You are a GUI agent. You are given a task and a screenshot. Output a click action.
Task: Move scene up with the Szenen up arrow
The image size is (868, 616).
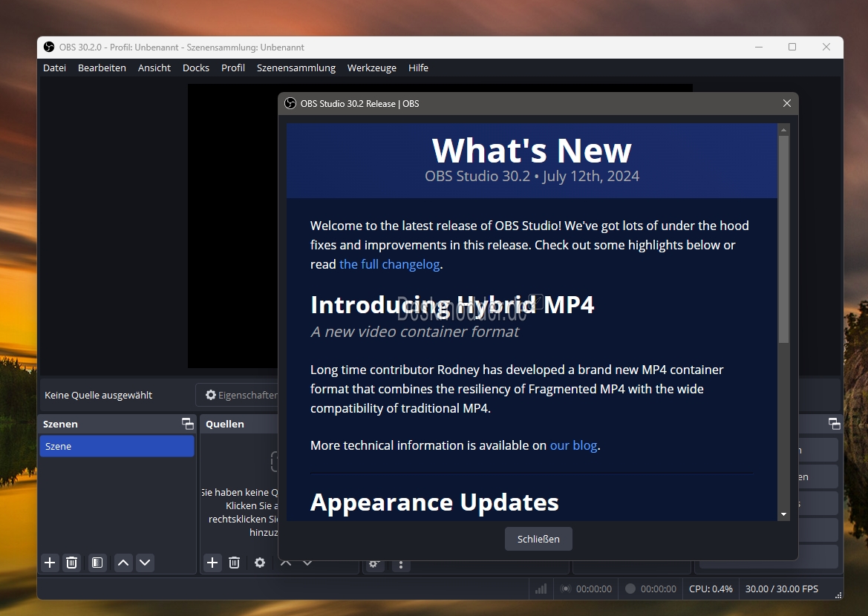pyautogui.click(x=123, y=563)
